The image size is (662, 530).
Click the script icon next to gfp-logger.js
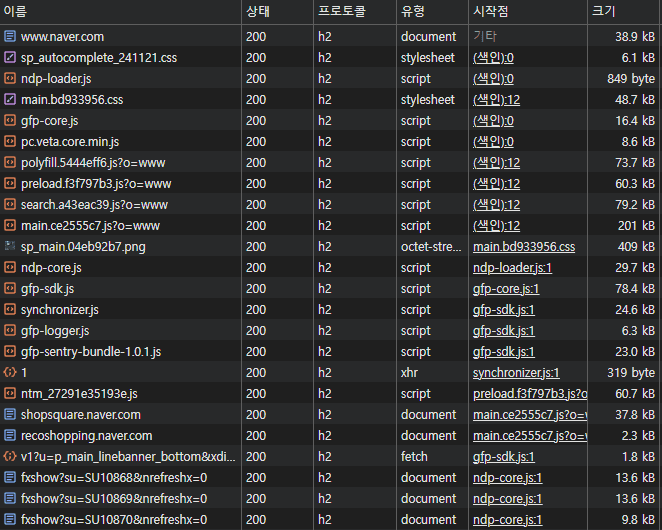pyautogui.click(x=10, y=330)
